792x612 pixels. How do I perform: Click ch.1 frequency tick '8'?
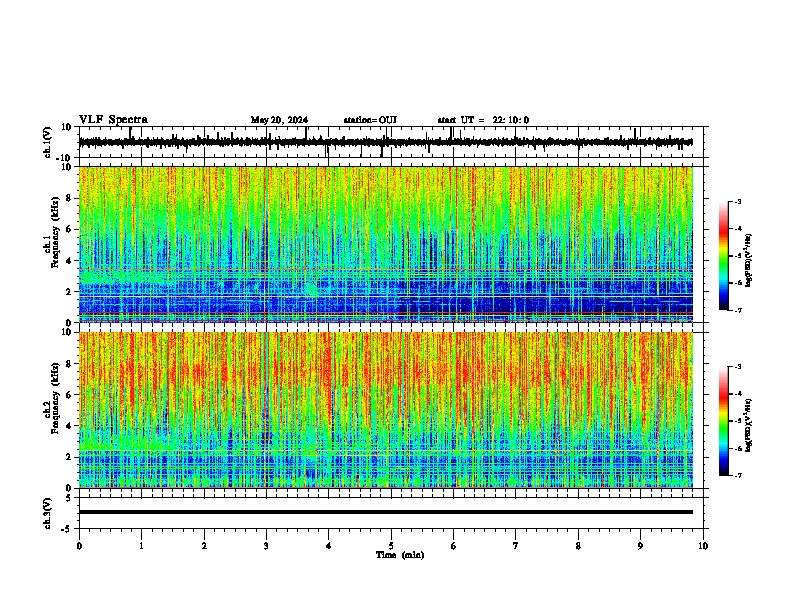pos(70,198)
